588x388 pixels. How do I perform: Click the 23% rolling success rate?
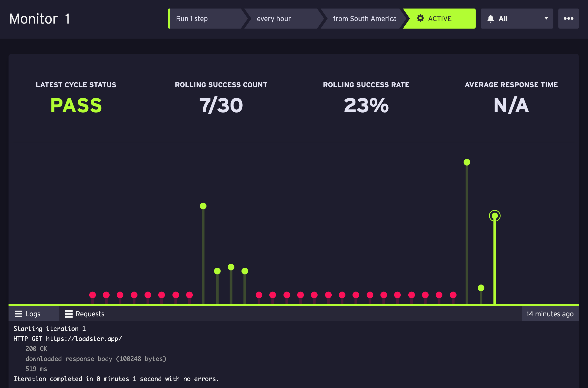[366, 105]
